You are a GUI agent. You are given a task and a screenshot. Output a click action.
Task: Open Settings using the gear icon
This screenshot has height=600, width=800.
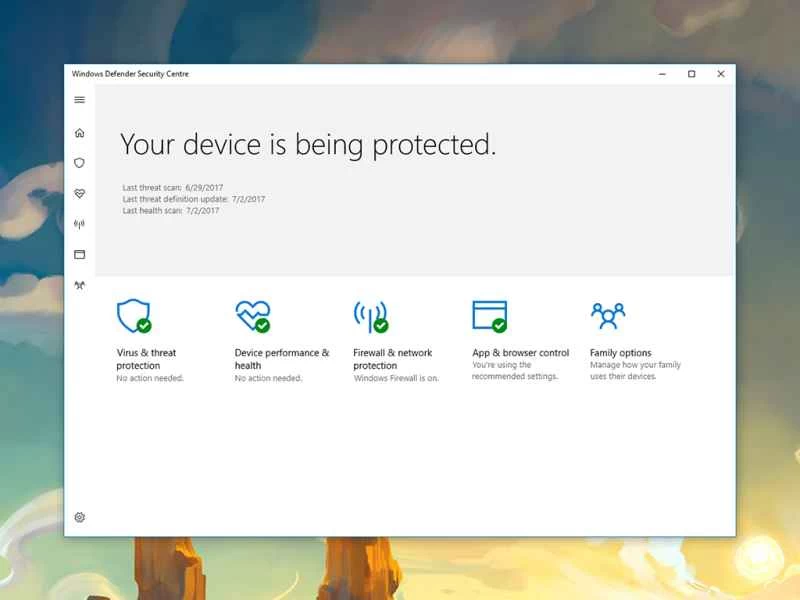point(80,517)
